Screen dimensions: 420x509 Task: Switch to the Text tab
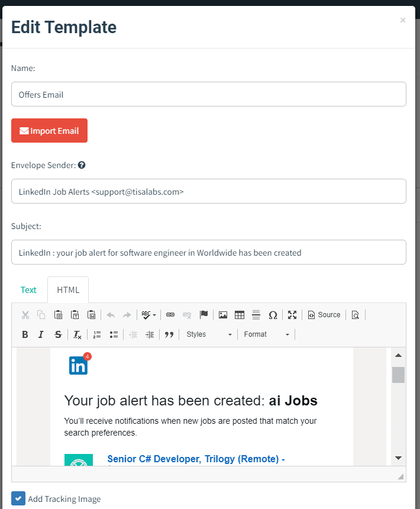[28, 290]
